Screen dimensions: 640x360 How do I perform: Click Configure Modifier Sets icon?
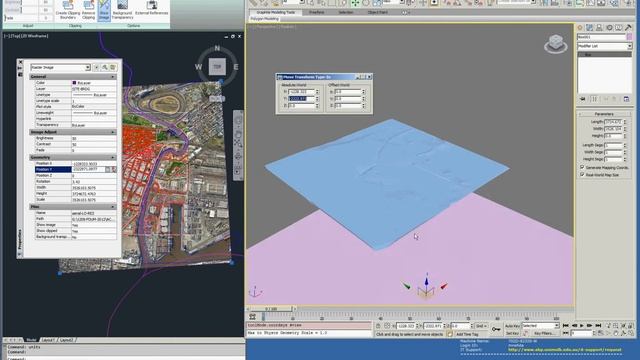coord(627,99)
